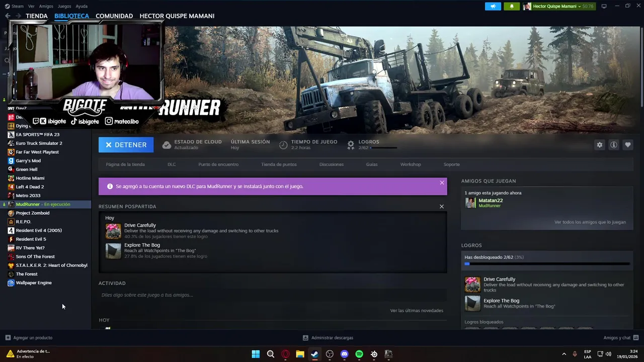Close the Resumen Pospartida section
644x362 pixels.
(x=442, y=206)
